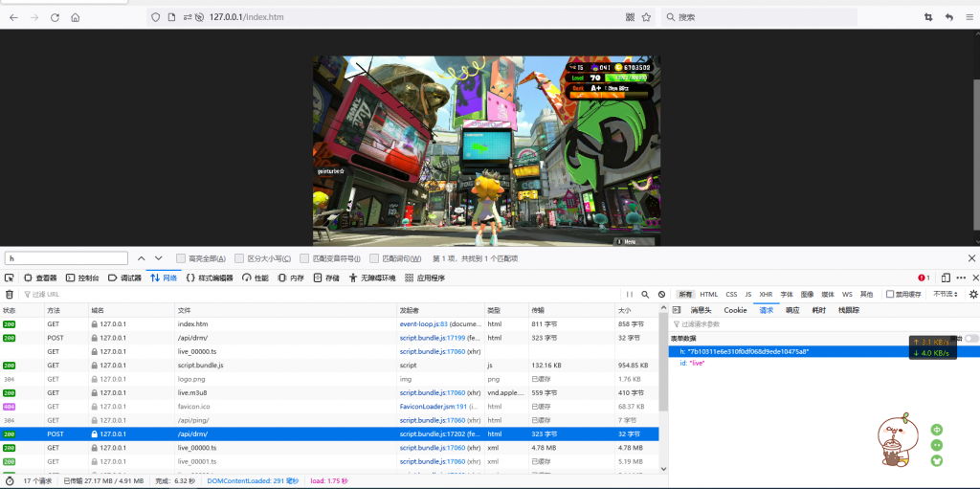Enable the 区分大小写 checkbox
Screen dimensions: 980x489
[239, 258]
